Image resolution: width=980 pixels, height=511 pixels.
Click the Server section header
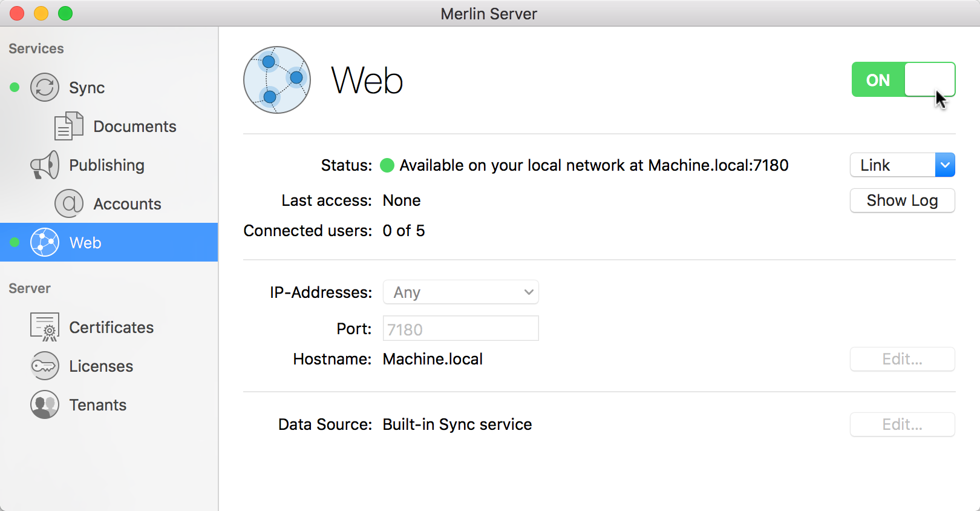[30, 288]
